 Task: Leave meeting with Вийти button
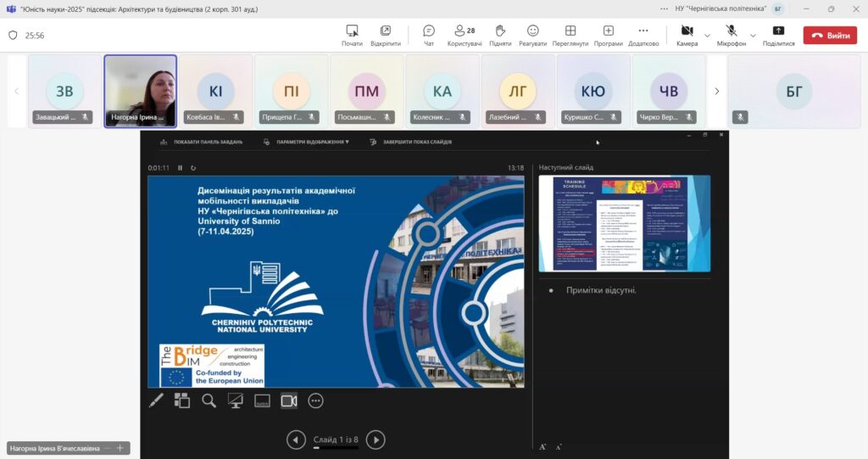point(830,36)
